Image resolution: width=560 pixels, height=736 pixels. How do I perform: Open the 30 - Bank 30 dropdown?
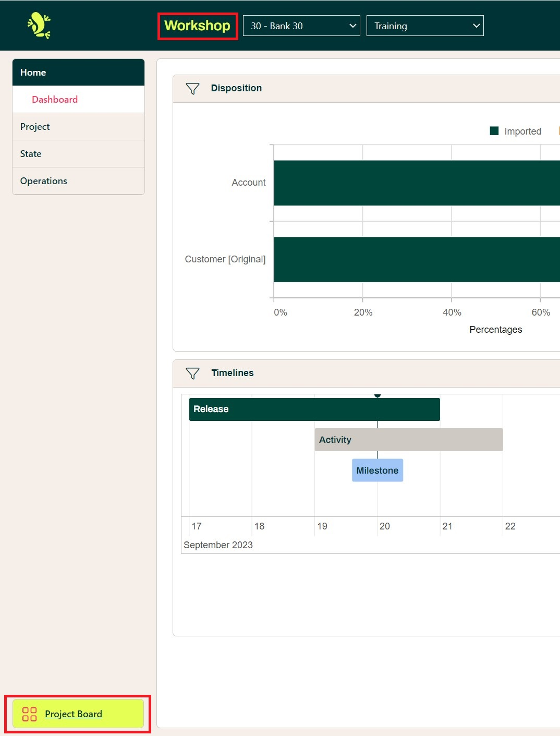[x=301, y=26]
